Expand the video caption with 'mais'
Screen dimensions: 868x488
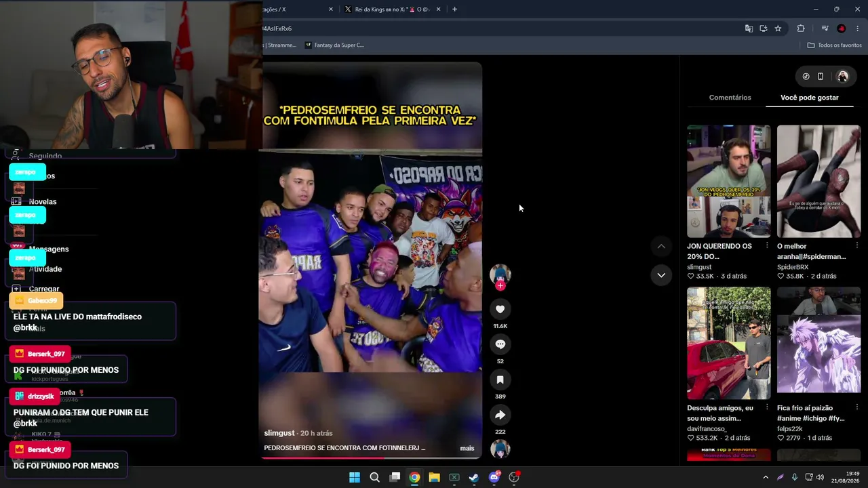[x=467, y=448]
